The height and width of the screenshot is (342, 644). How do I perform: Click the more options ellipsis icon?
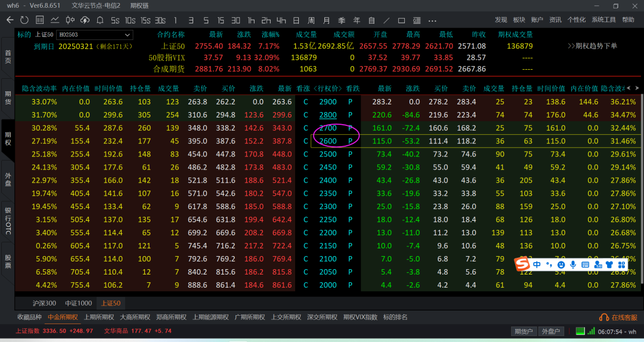[431, 20]
